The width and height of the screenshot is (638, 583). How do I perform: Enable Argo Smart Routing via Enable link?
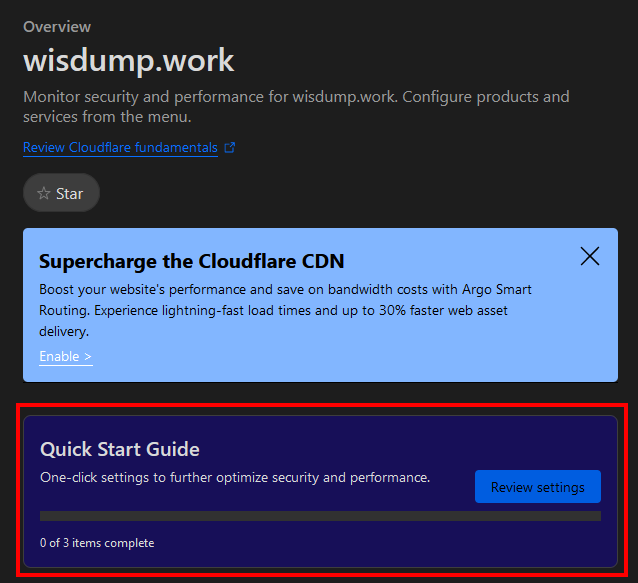(x=65, y=356)
